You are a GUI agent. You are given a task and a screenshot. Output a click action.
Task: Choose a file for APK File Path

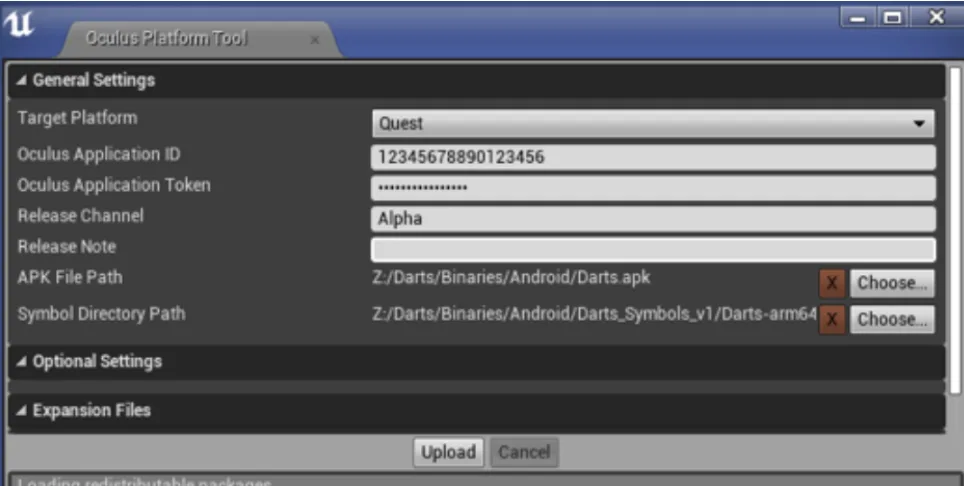[892, 283]
